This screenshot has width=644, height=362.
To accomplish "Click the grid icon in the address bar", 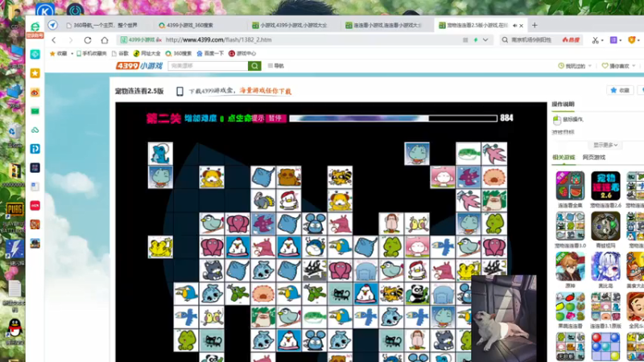I will coord(465,39).
